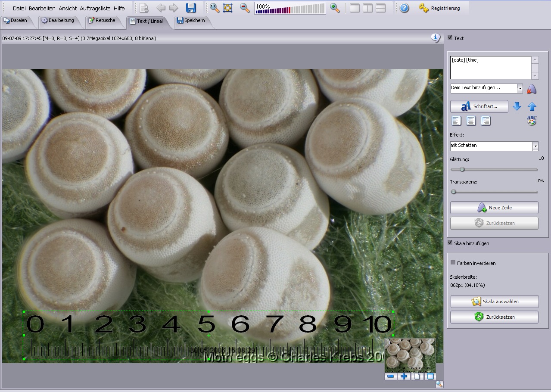Uncheck the Text checkbox
The image size is (551, 392).
450,38
